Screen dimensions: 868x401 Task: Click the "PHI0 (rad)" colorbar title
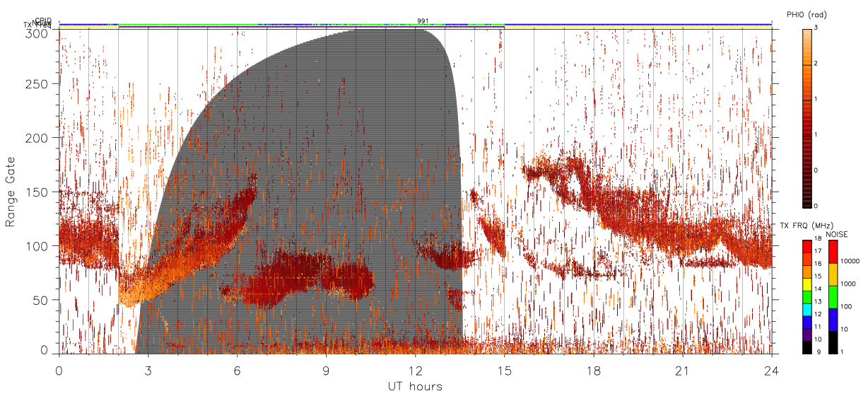pyautogui.click(x=807, y=14)
